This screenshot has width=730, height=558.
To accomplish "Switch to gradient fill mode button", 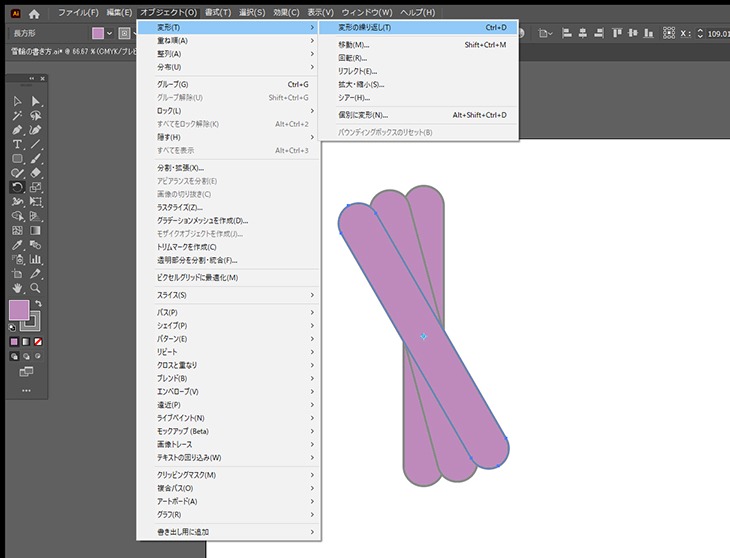I will click(26, 342).
